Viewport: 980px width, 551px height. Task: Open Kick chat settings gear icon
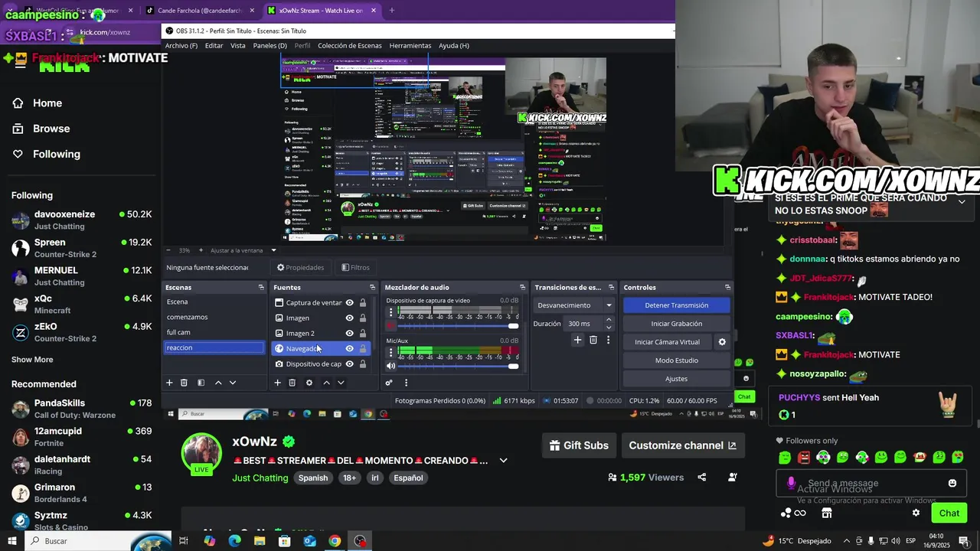coord(916,513)
